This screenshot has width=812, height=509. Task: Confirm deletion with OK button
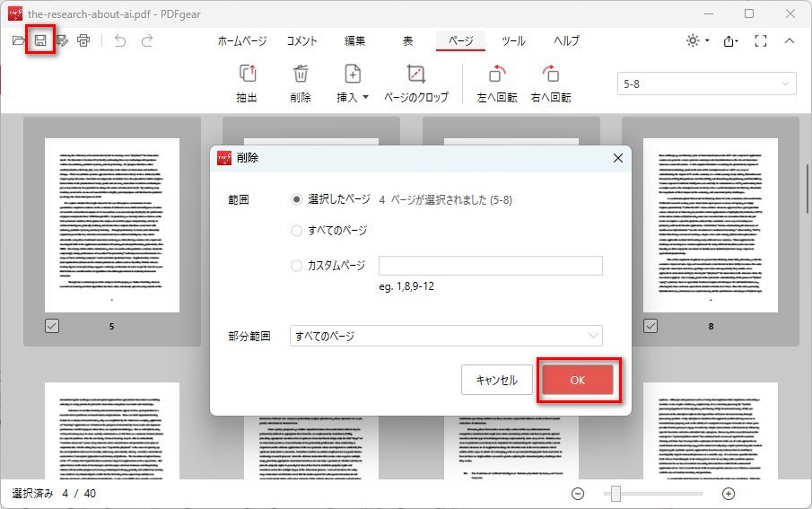(x=578, y=380)
